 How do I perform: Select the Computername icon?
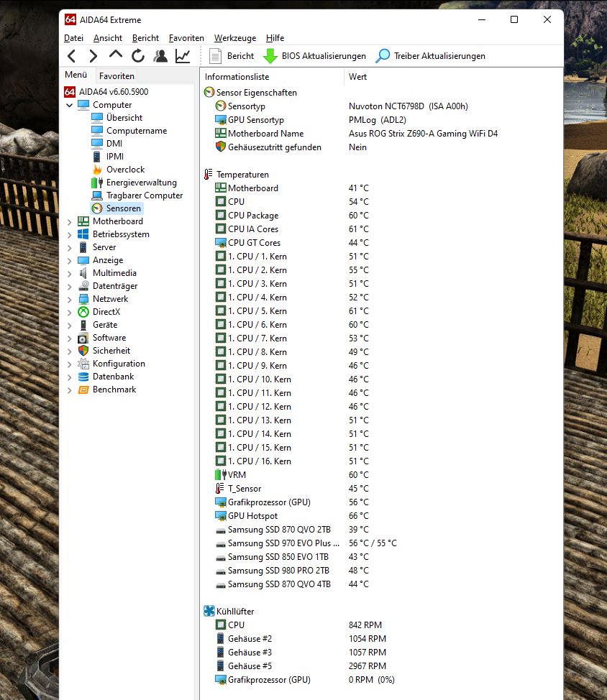(97, 130)
